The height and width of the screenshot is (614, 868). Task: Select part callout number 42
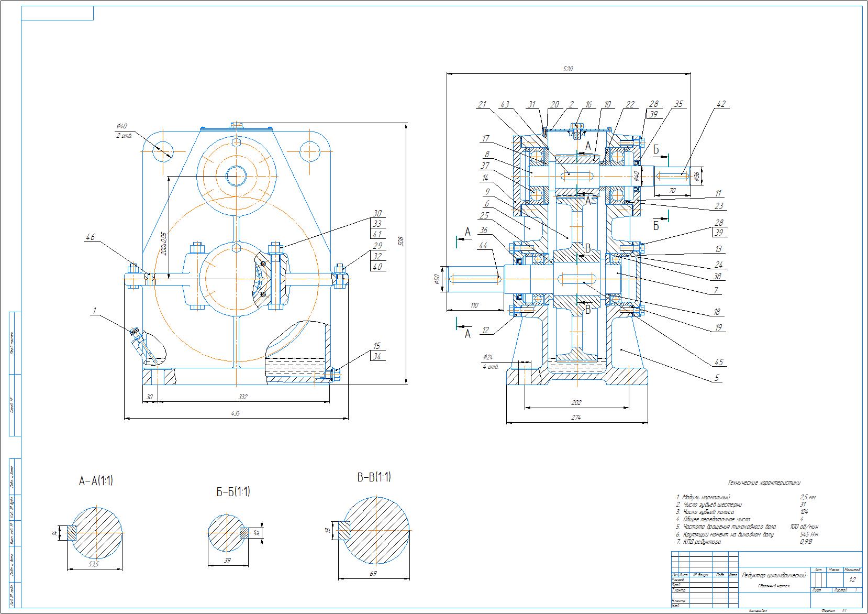720,104
